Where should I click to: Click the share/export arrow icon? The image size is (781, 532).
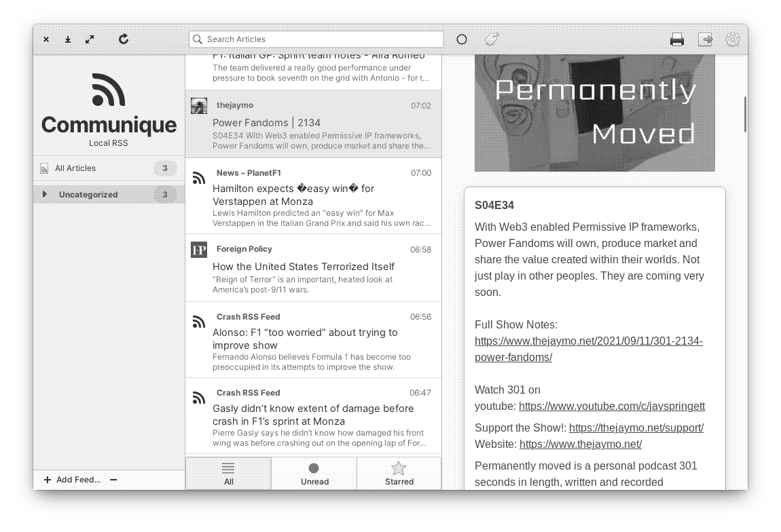coord(706,39)
